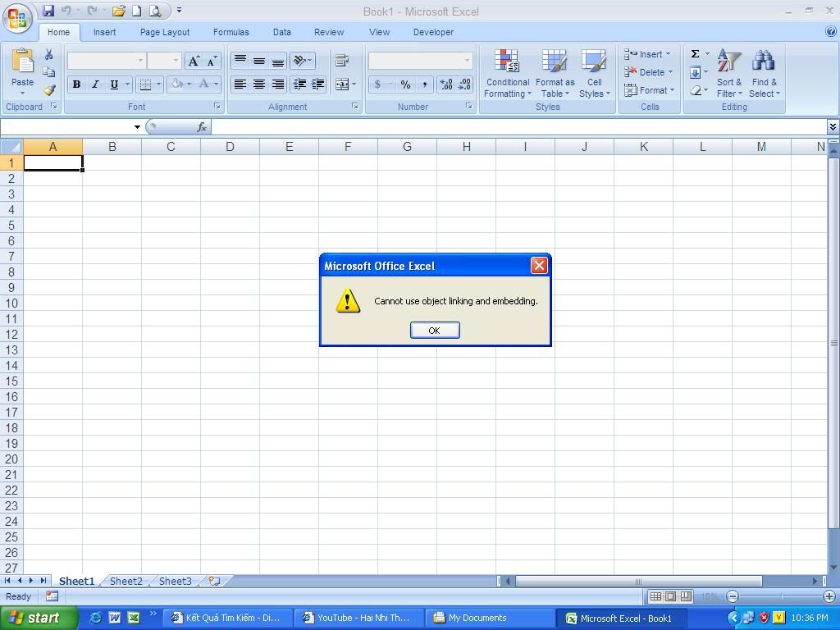Viewport: 840px width, 630px height.
Task: Click the Decrease Indent icon
Action: [x=299, y=84]
